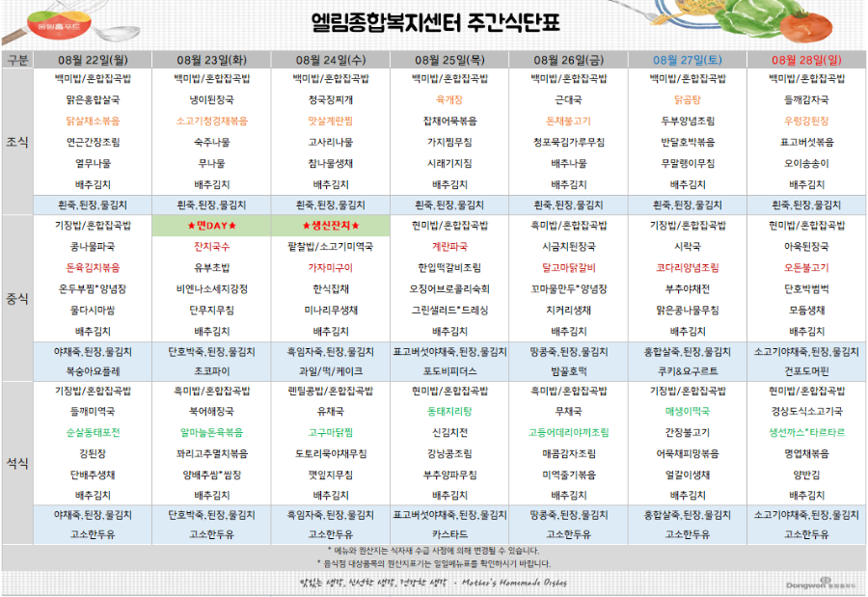Viewport: 868px width, 597px height.
Task: Click the 소고기청경채볶음 cell
Action: click(x=211, y=121)
